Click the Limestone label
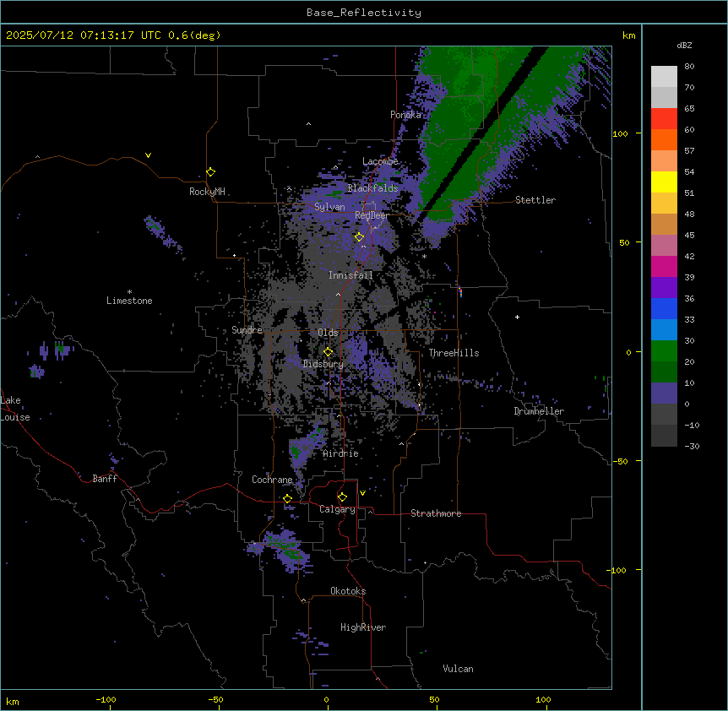This screenshot has height=711, width=728. (x=129, y=301)
